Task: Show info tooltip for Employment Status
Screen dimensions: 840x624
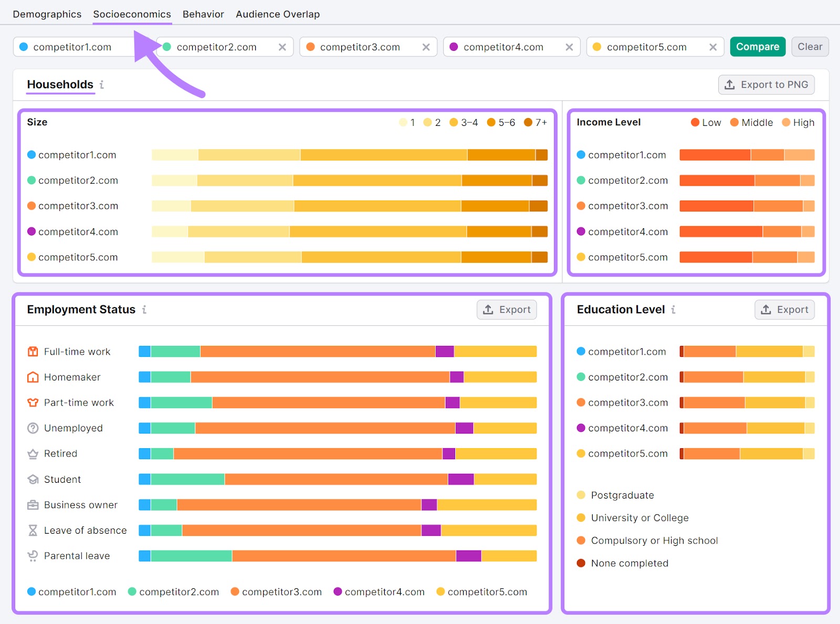Action: [144, 310]
